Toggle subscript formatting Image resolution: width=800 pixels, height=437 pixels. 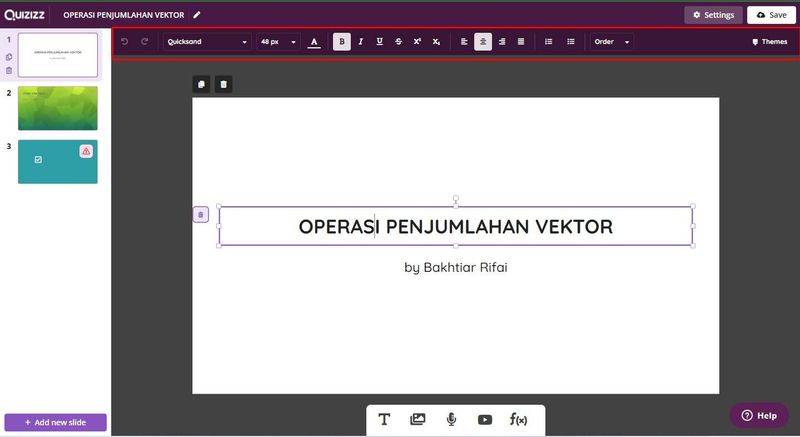[x=436, y=42]
